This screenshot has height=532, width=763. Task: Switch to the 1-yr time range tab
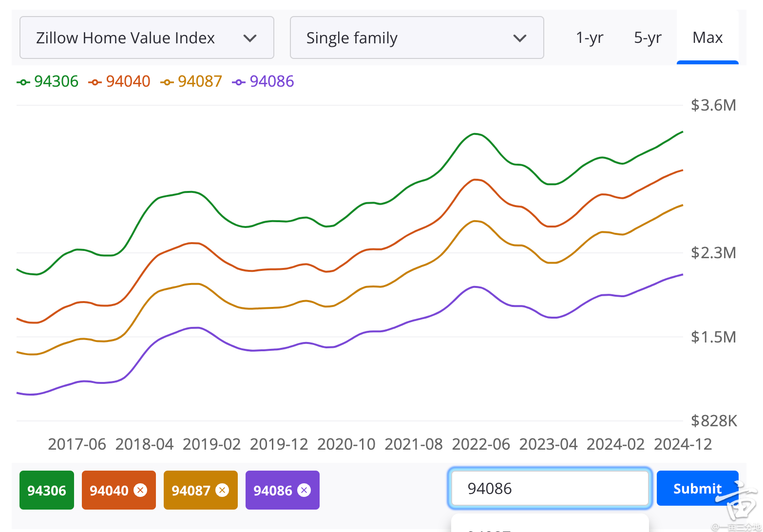pyautogui.click(x=590, y=38)
